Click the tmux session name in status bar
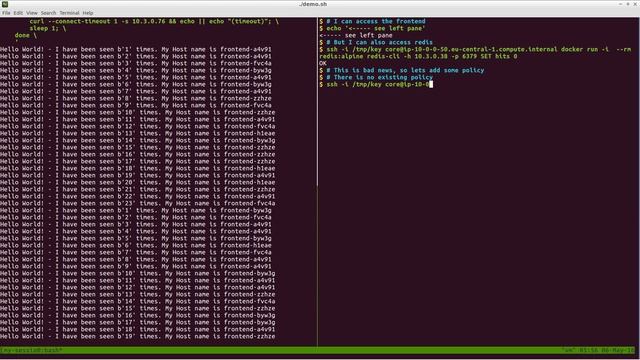 (32, 350)
